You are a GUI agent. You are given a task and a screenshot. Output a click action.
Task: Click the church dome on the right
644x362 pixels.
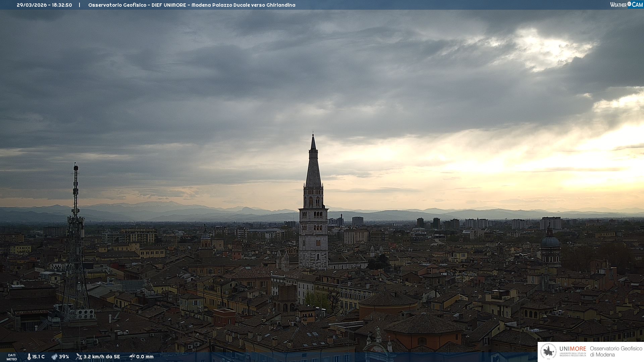click(x=550, y=242)
